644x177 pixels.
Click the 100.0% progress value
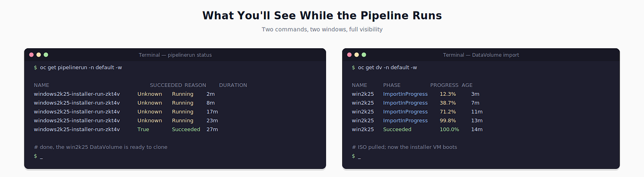[449, 130]
